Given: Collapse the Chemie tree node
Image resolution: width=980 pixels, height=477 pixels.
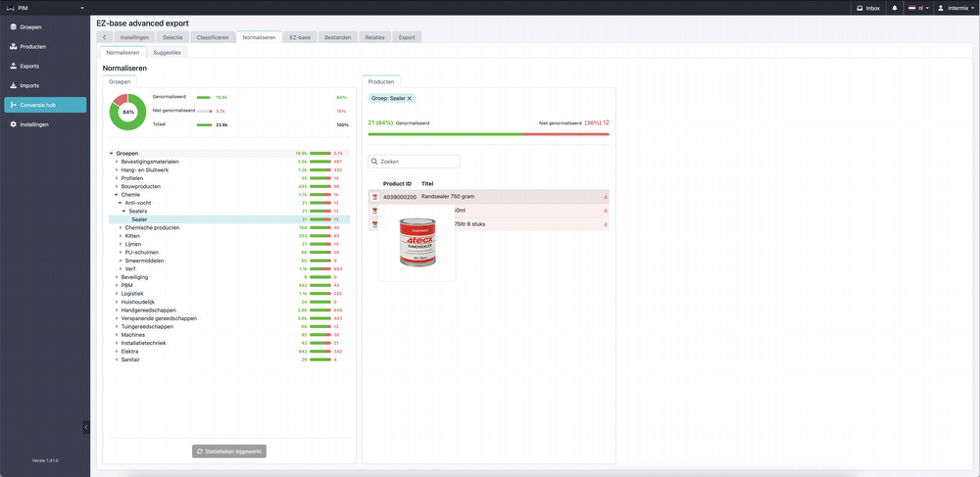Looking at the screenshot, I should 117,195.
